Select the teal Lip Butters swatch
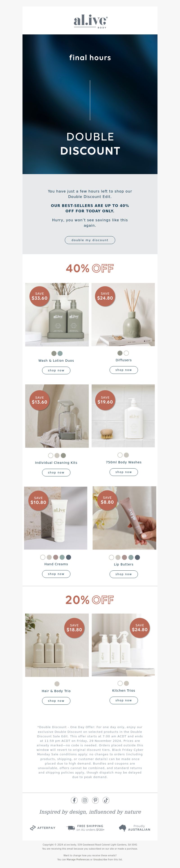The height and width of the screenshot is (868, 180). coord(131,557)
